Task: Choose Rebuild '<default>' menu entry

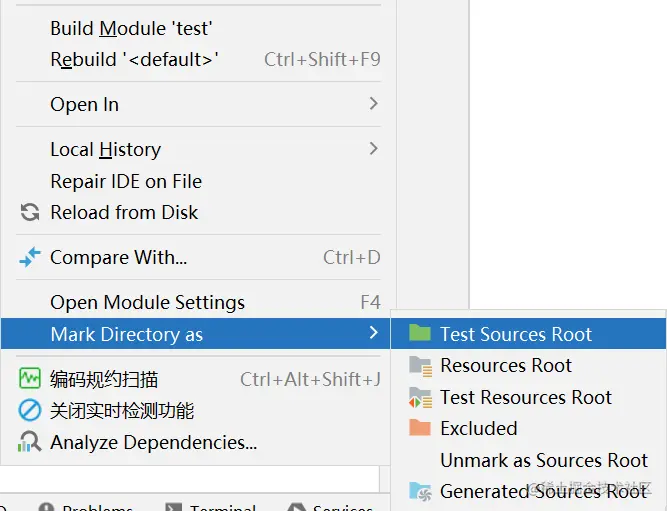Action: 134,60
